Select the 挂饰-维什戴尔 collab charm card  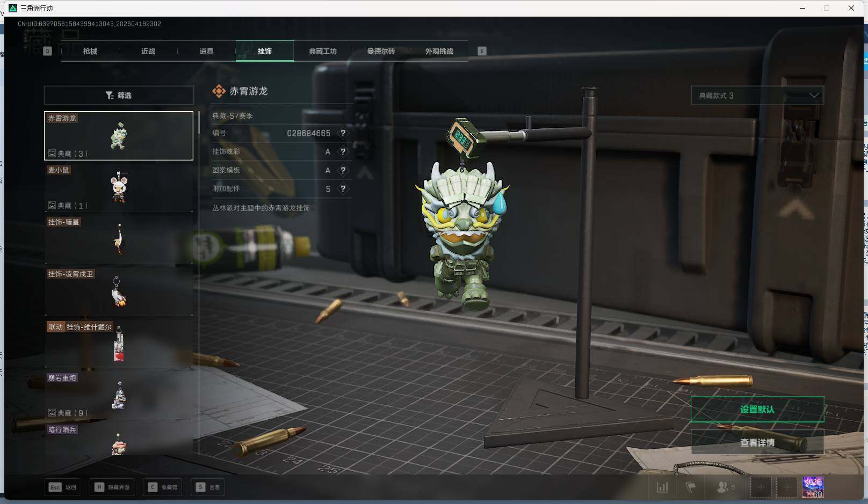coord(119,344)
